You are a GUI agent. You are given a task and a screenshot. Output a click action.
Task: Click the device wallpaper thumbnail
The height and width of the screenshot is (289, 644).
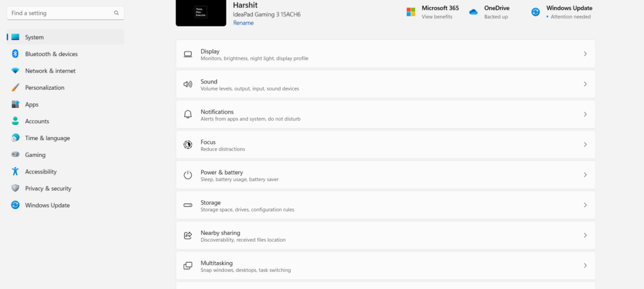(x=201, y=13)
